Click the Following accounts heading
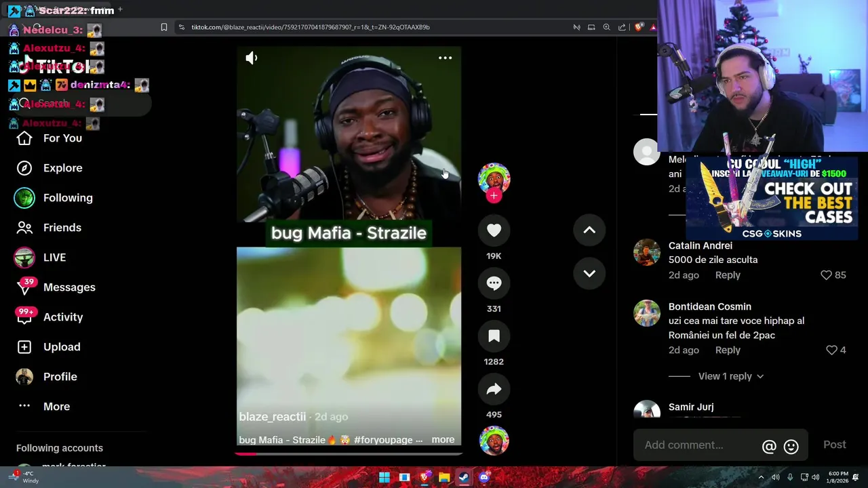This screenshot has width=868, height=488. [x=60, y=448]
